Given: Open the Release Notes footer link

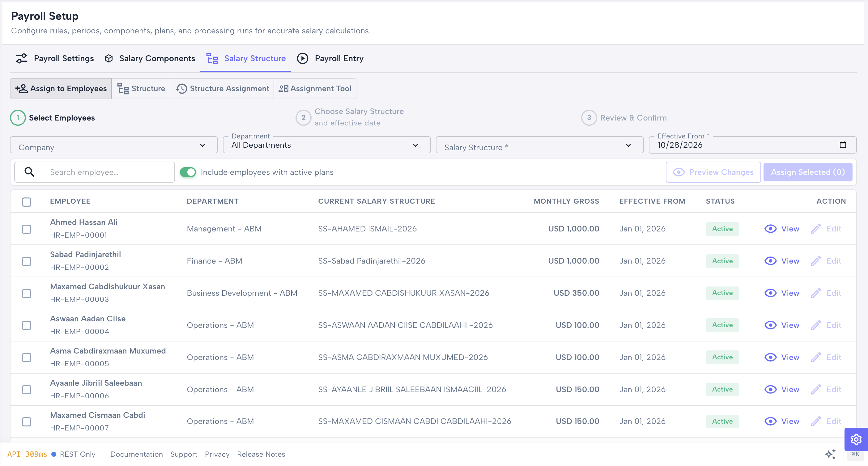Looking at the screenshot, I should (261, 454).
